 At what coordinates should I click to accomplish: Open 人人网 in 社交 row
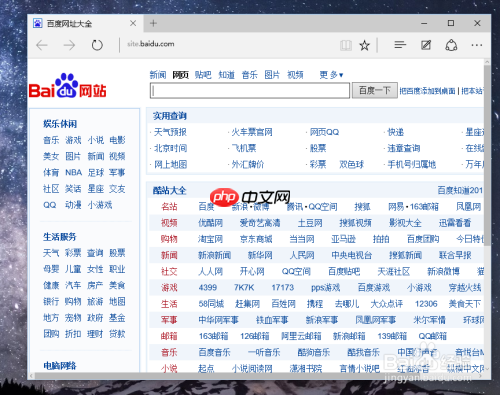210,271
